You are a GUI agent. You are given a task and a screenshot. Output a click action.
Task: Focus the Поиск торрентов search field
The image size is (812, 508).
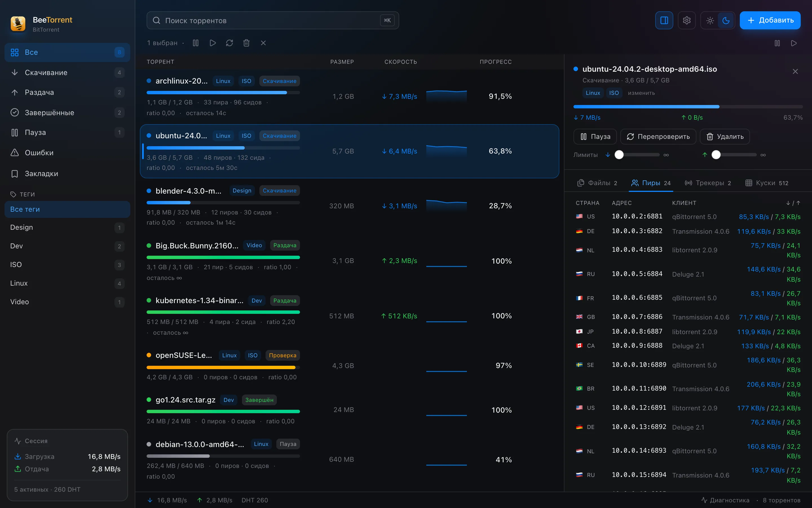click(x=273, y=21)
